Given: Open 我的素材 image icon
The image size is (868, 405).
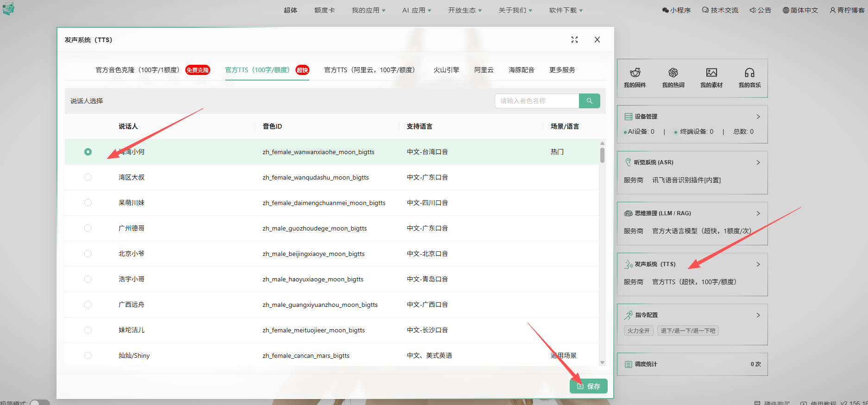Looking at the screenshot, I should 711,73.
